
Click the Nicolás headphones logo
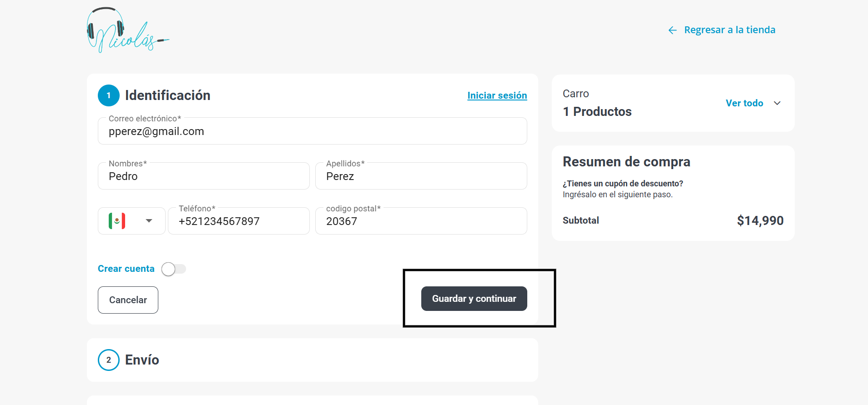point(128,30)
